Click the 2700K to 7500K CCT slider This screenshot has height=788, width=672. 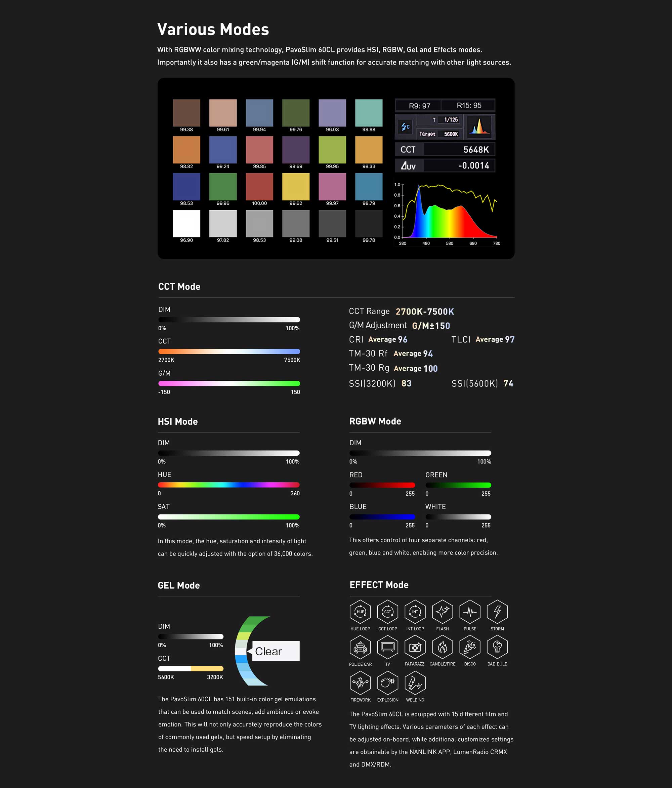click(x=229, y=351)
